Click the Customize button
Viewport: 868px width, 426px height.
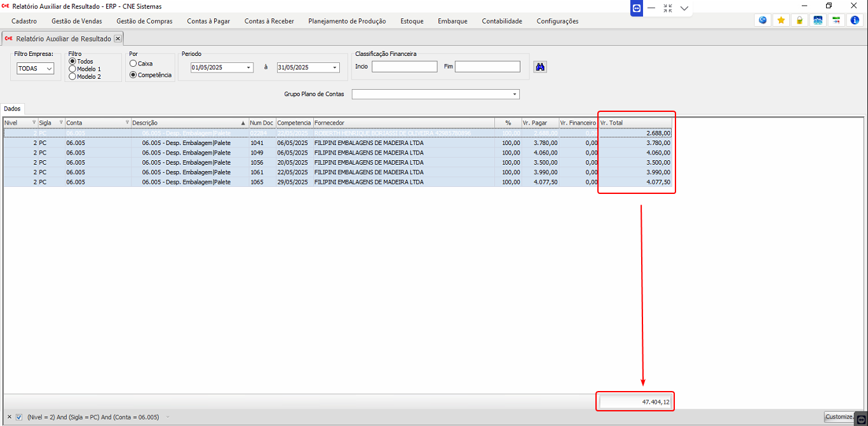click(x=839, y=417)
